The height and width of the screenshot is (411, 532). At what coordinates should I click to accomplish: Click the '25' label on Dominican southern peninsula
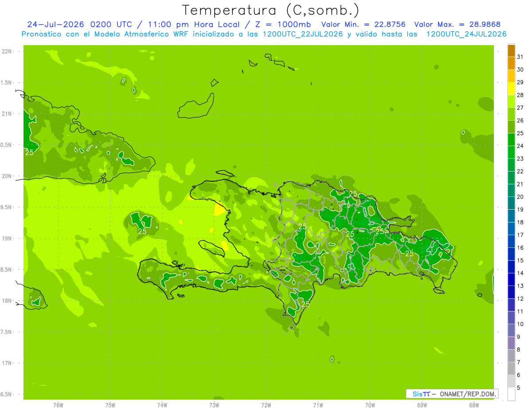pos(305,304)
